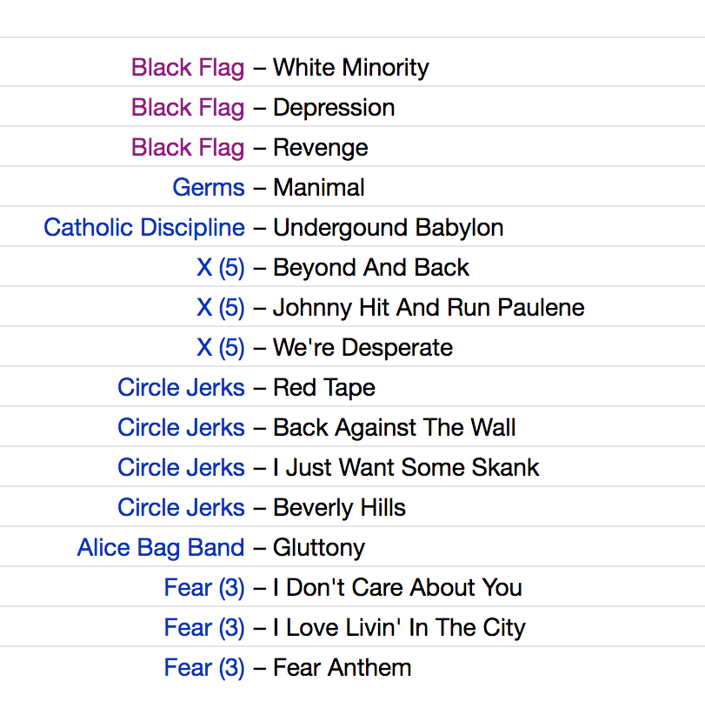Click Fear (3) link beside I Don't Care About You
The height and width of the screenshot is (728, 705).
coord(204,588)
